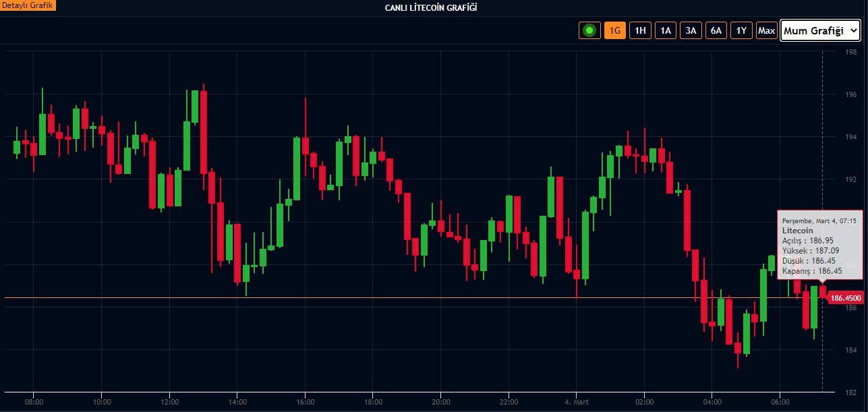
Task: Click the 06:00 time axis label
Action: pos(780,401)
